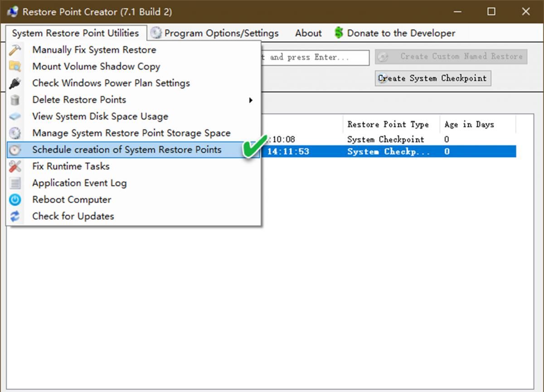Choose Fix Runtime Tasks
Viewport: 544px width, 392px height.
coord(134,166)
